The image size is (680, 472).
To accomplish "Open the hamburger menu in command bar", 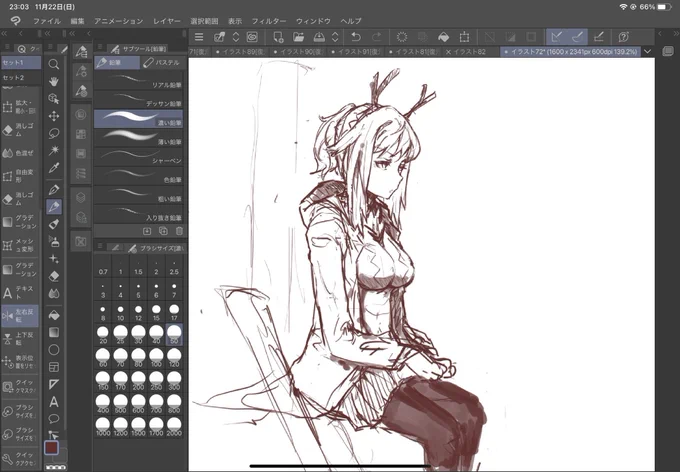I will (199, 37).
